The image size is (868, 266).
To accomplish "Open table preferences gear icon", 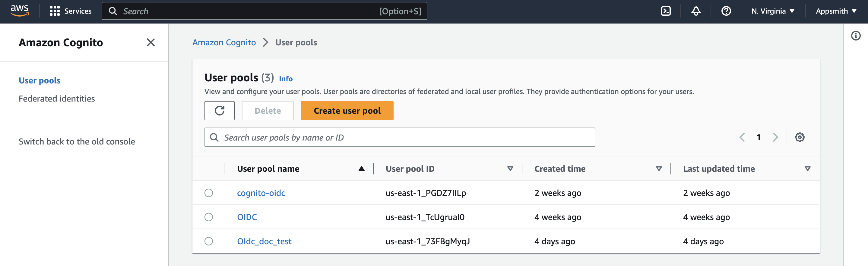I will click(x=800, y=138).
